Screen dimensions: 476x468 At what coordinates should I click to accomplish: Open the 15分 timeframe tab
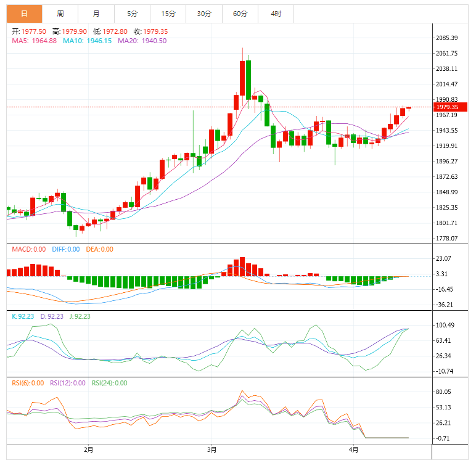(x=168, y=14)
